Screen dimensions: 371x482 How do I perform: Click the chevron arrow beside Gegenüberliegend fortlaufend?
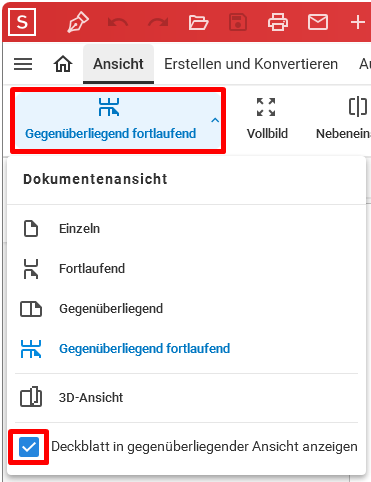(x=215, y=120)
